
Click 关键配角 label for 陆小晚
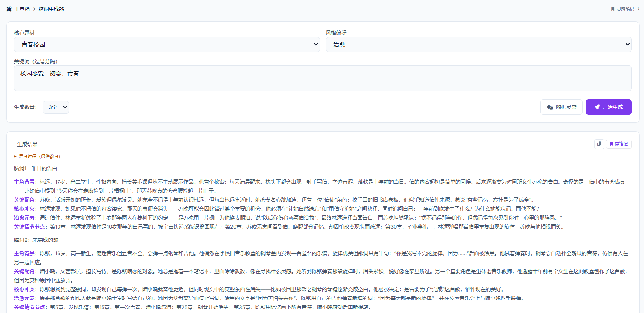click(x=25, y=271)
